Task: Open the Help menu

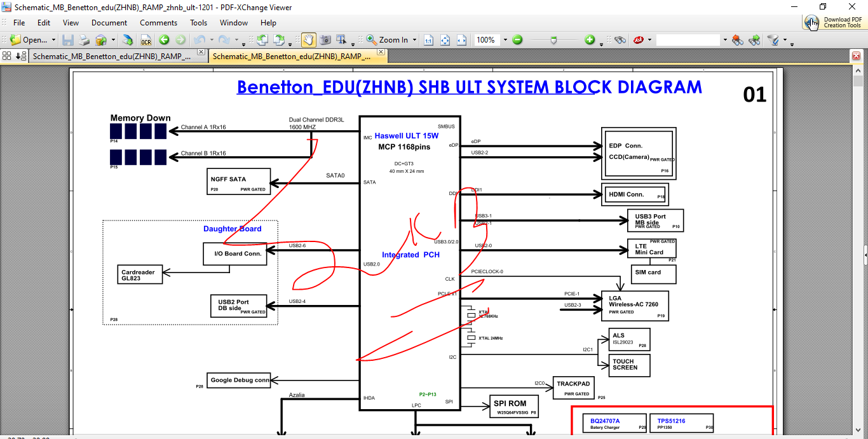Action: coord(268,23)
